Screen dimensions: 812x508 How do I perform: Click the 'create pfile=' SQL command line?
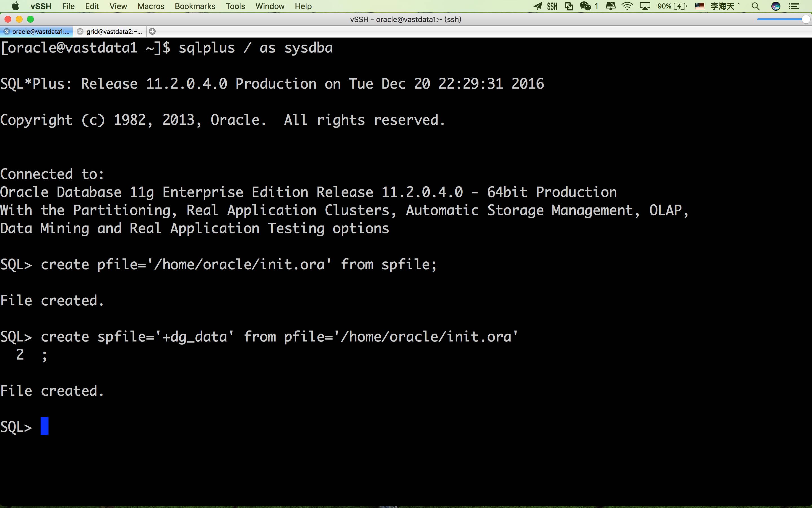219,264
